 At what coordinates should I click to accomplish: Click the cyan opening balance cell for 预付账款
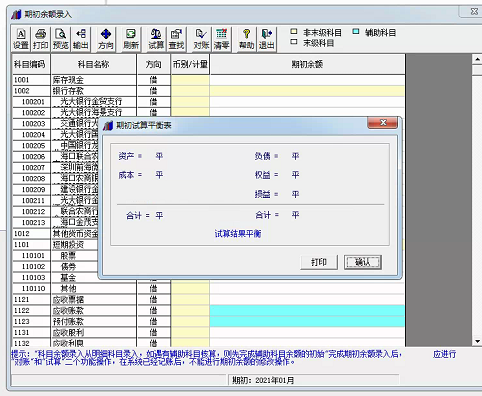coord(307,321)
